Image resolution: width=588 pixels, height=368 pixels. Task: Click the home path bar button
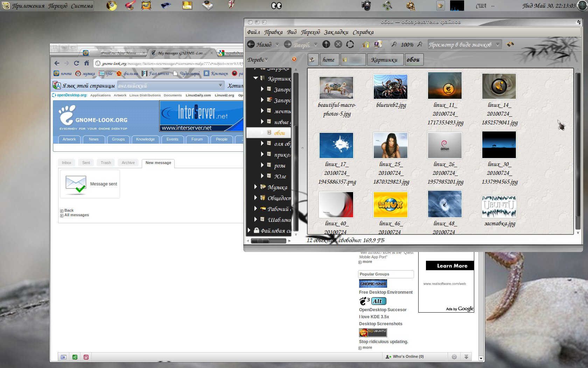click(329, 60)
